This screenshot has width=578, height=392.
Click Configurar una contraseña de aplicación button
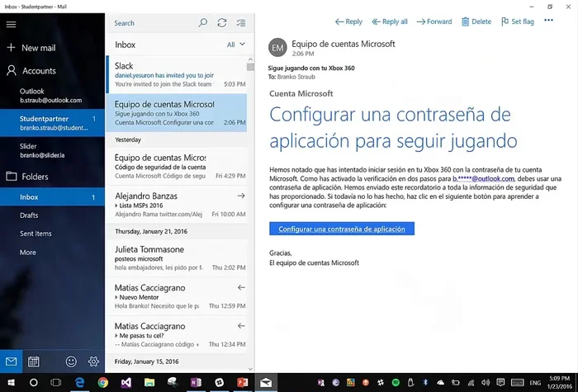point(342,229)
